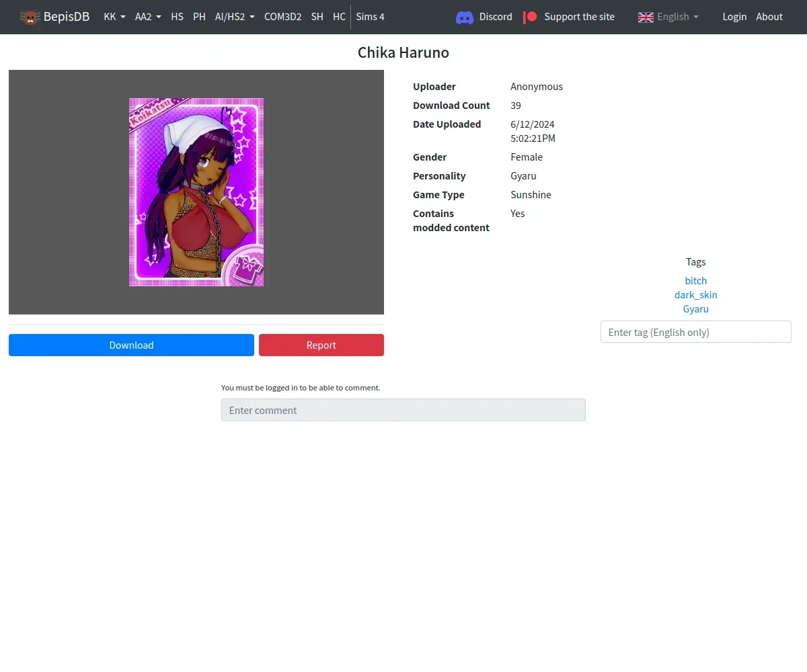This screenshot has width=807, height=672.
Task: Click the Contains modded content label
Action: coord(451,220)
